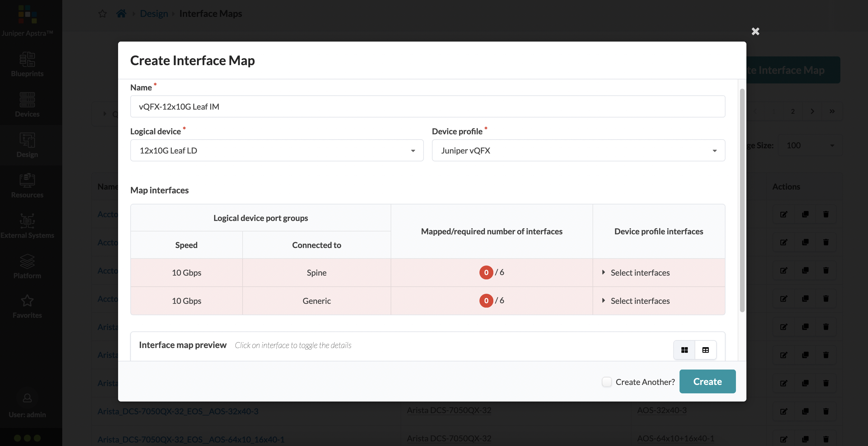Click the Generic cell in port groups
Viewport: 868px width, 446px height.
316,301
